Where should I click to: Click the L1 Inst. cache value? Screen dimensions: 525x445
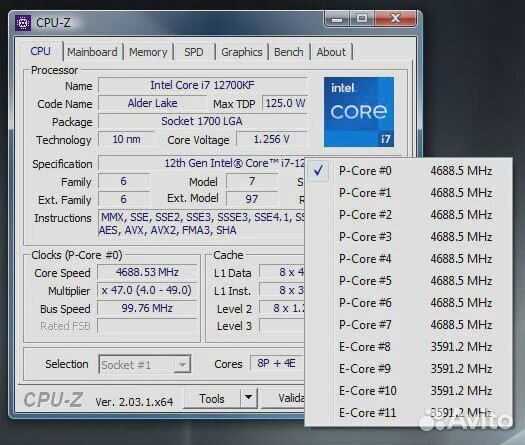(282, 290)
